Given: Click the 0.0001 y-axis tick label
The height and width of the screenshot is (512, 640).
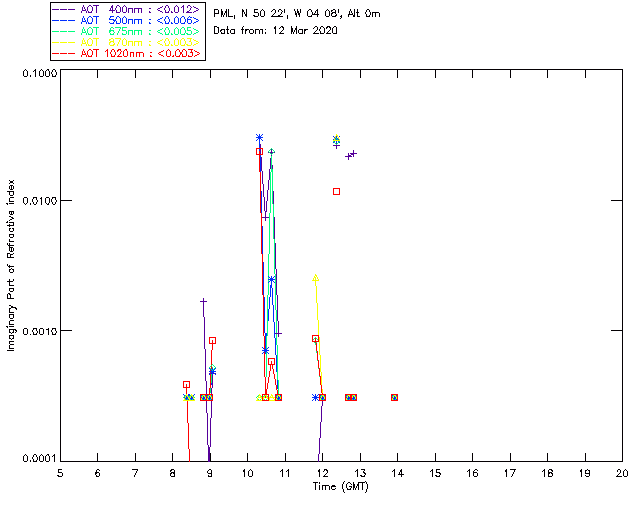Looking at the screenshot, I should point(39,459).
